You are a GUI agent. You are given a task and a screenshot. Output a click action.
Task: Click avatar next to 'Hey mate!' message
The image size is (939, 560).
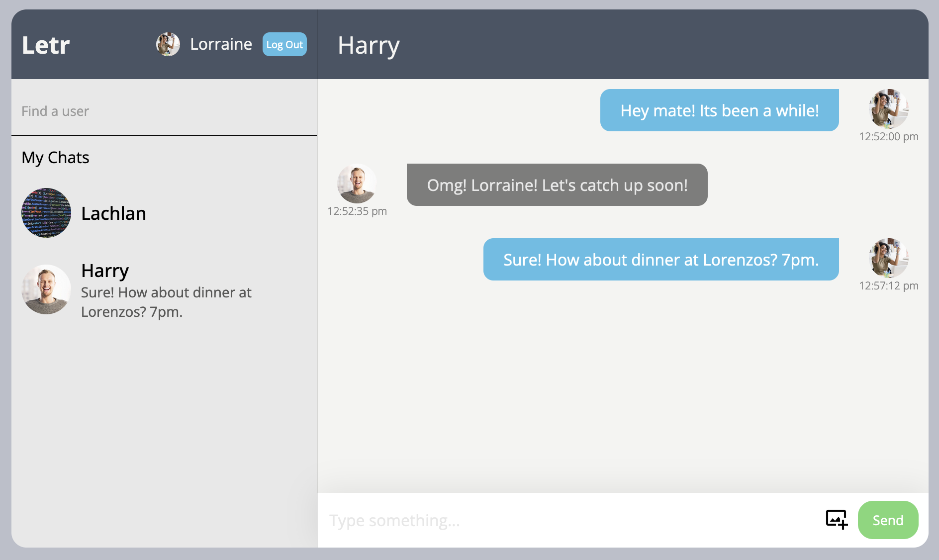888,109
